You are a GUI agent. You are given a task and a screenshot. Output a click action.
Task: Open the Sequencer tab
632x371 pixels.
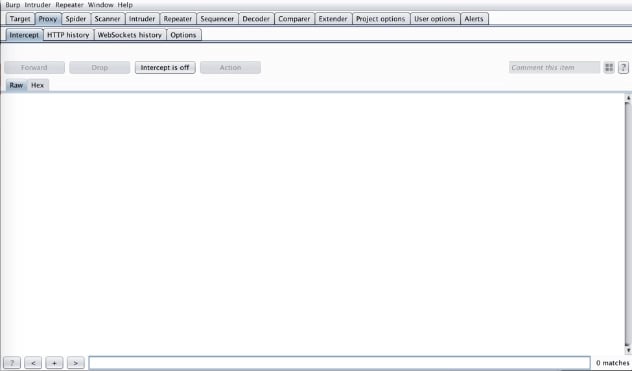217,19
